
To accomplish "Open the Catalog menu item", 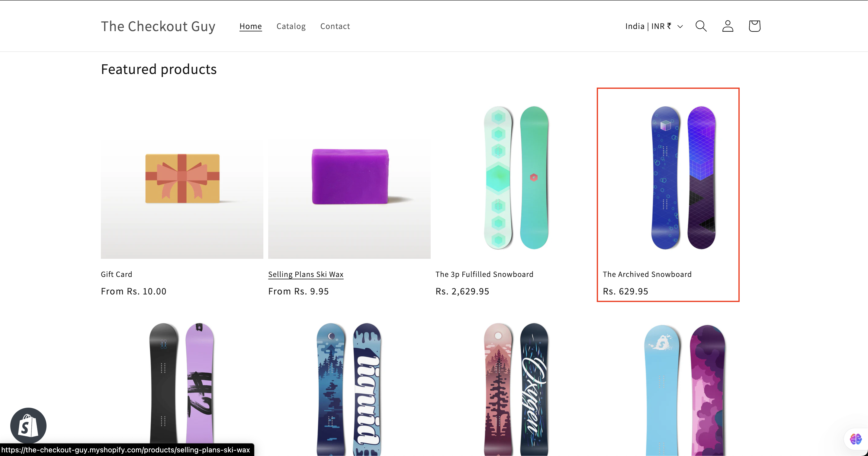I will (x=291, y=26).
